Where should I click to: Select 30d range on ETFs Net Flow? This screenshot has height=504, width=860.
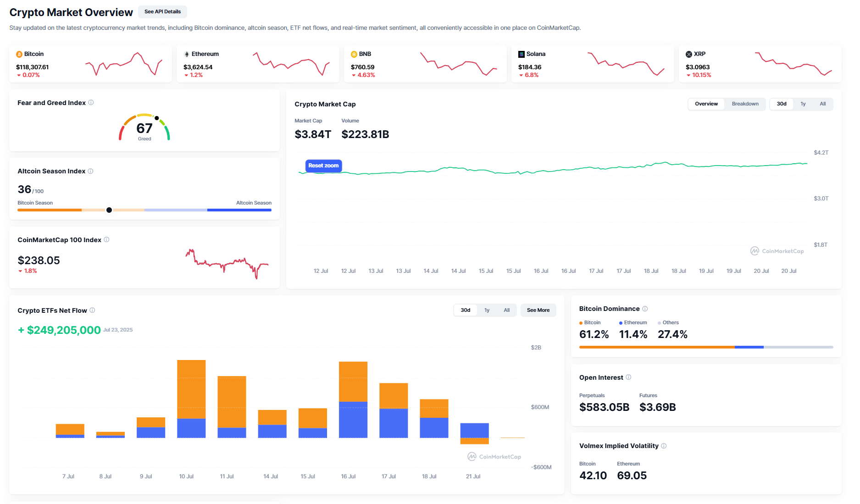tap(466, 310)
